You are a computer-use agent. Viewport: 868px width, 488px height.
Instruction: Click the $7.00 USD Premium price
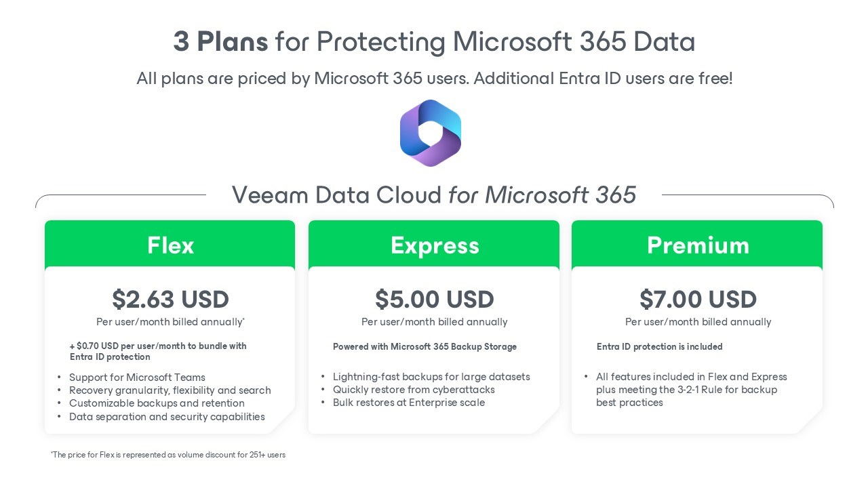coord(698,299)
